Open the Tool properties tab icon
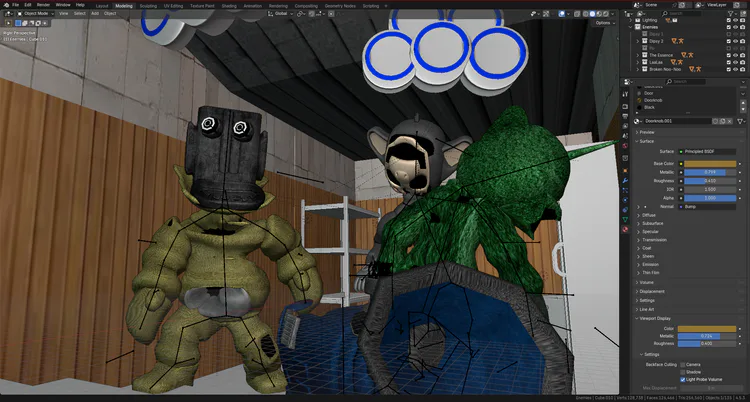Viewport: 750px width, 402px height. tap(625, 94)
